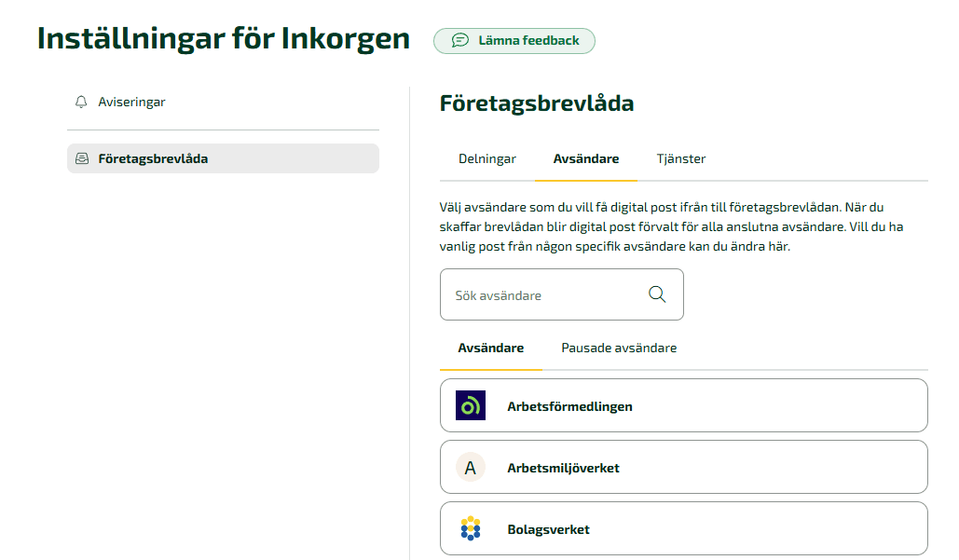
Task: Click the Företagsbrevlåda page title
Action: click(x=538, y=103)
